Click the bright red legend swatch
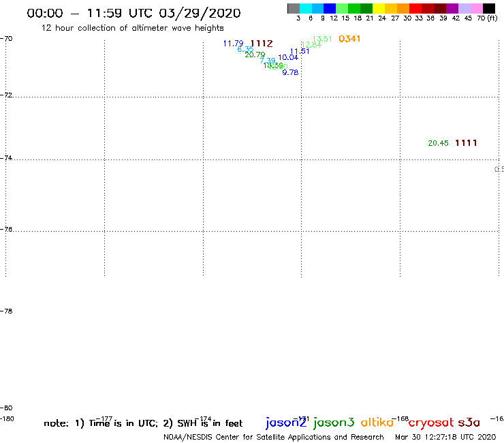The image size is (504, 443). pyautogui.click(x=415, y=8)
